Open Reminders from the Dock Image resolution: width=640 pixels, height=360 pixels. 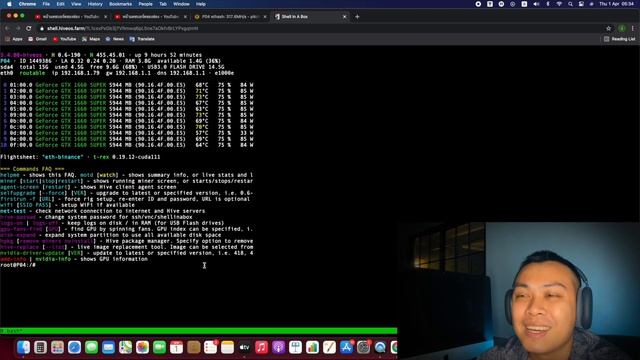tap(211, 347)
